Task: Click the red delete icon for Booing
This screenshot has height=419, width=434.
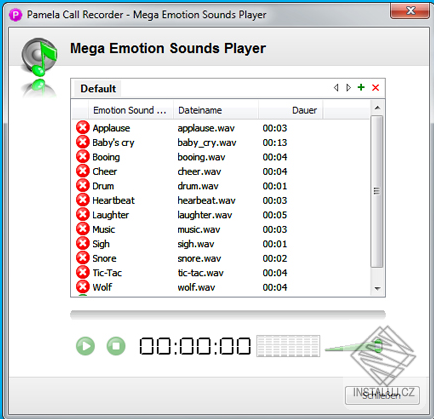Action: tap(83, 157)
